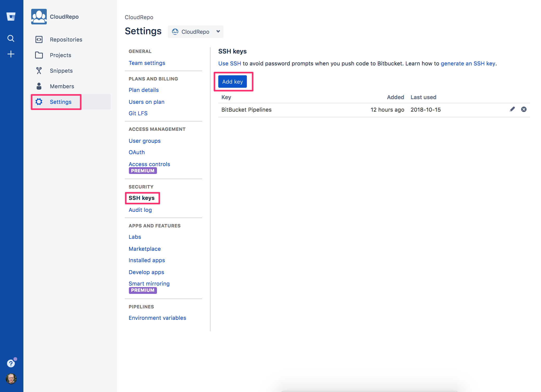The width and height of the screenshot is (541, 392).
Task: Open the user profile avatar
Action: [11, 379]
